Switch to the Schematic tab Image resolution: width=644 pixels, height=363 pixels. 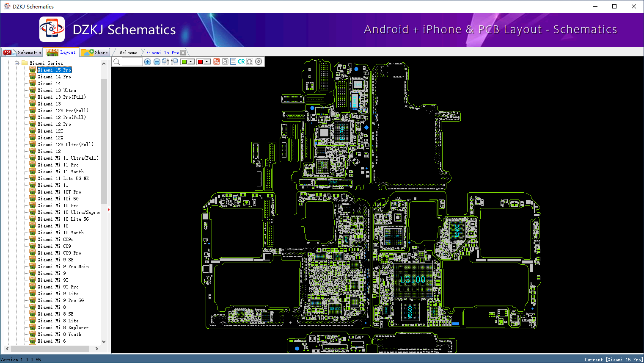(22, 53)
